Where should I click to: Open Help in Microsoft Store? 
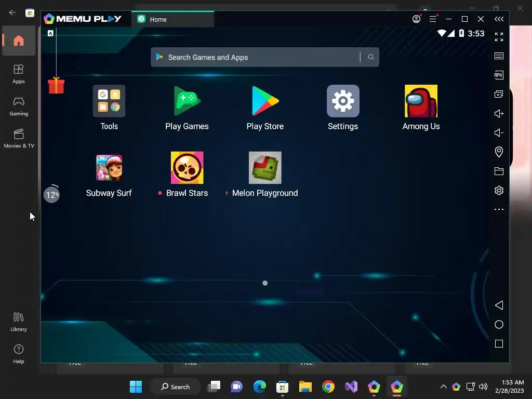point(19,354)
